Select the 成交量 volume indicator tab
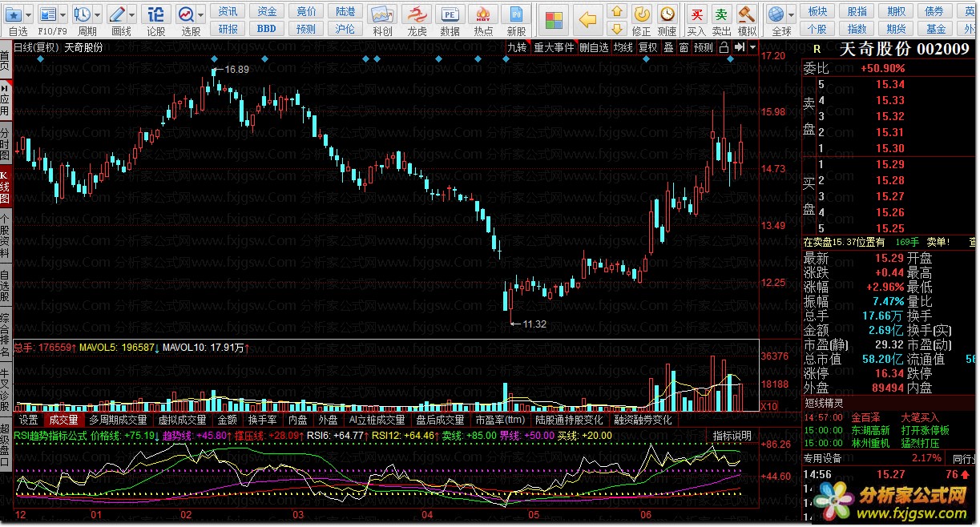Screen dimensions: 980x527 63,420
